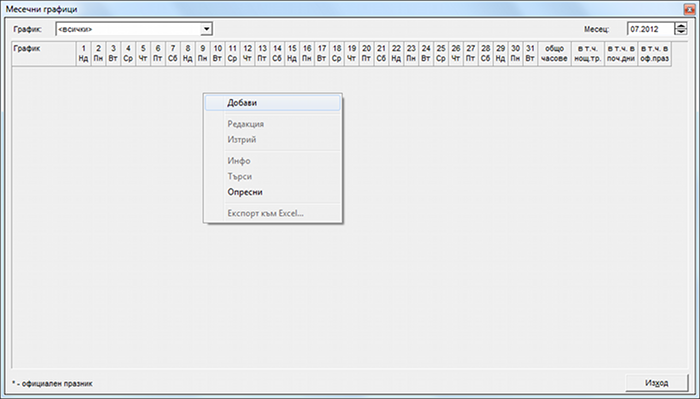Select the day 29 Нд column header
The image size is (700, 399).
(x=500, y=54)
